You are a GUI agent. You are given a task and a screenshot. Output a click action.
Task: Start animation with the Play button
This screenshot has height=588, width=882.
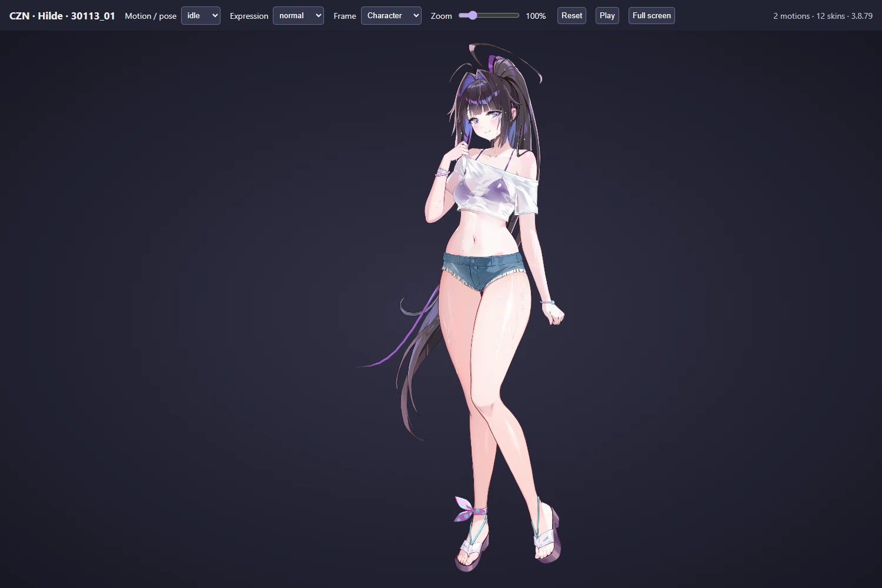tap(607, 16)
